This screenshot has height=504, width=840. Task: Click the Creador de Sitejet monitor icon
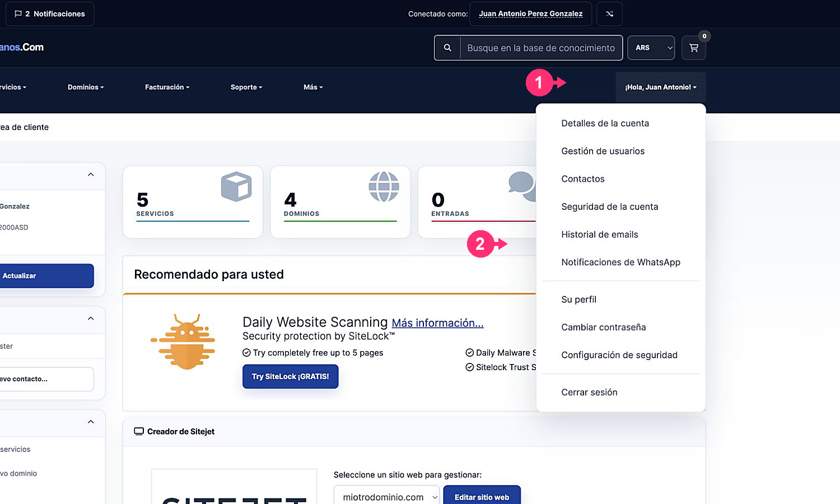[x=139, y=432]
